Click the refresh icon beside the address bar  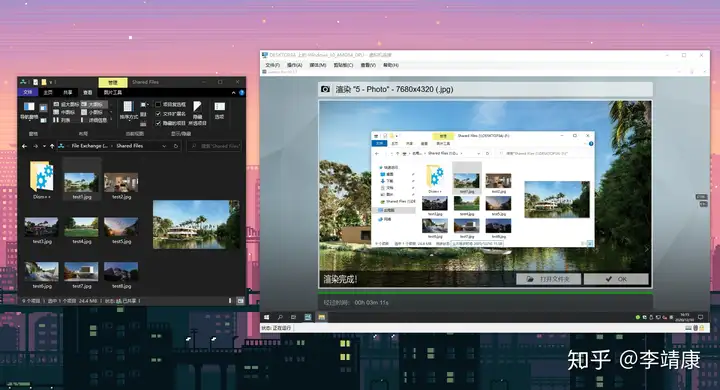pyautogui.click(x=176, y=146)
